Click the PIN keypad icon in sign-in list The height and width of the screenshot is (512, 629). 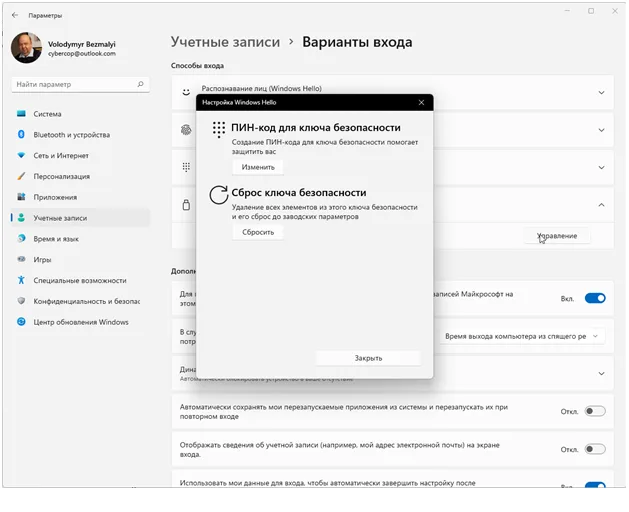pos(186,167)
